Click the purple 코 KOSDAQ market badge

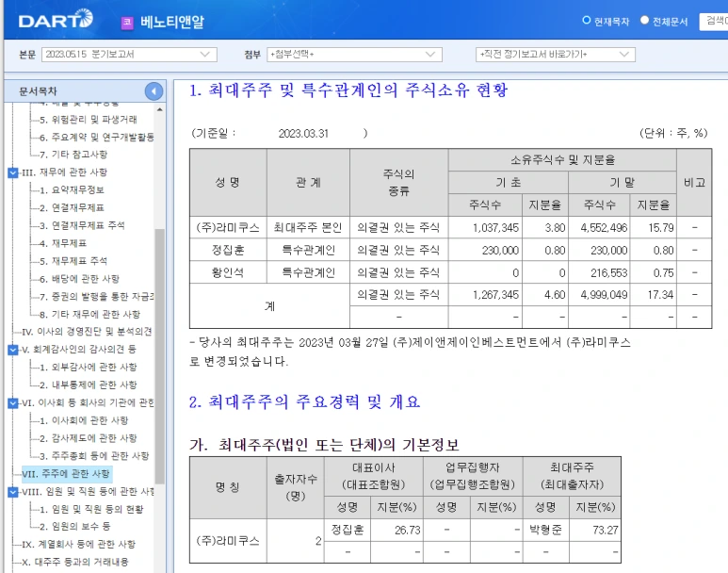127,23
